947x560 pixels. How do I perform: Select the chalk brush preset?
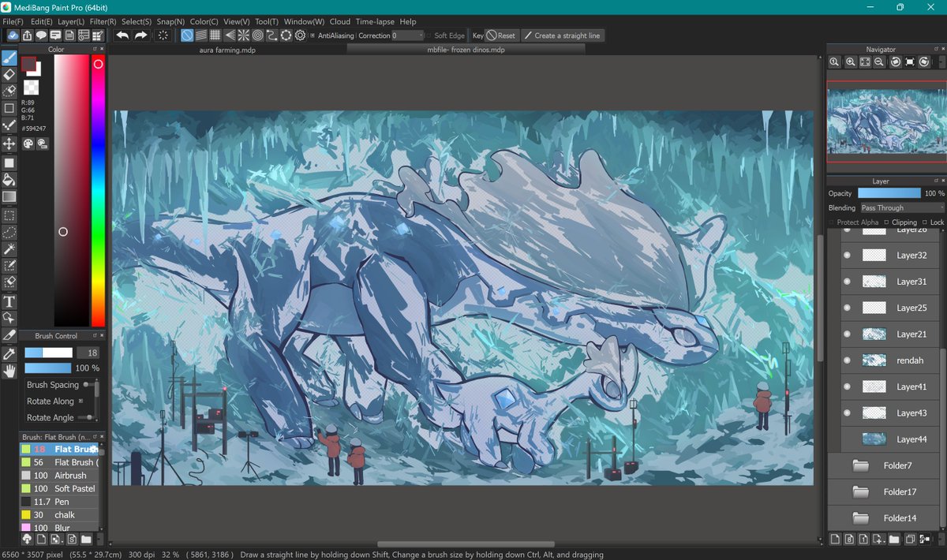(x=60, y=515)
